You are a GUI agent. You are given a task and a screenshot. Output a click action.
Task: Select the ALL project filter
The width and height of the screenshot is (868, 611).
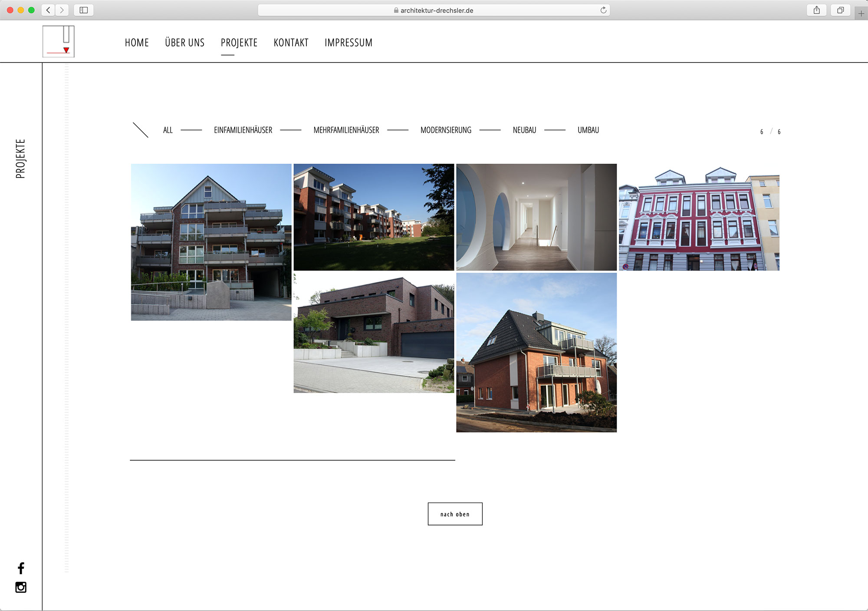168,130
